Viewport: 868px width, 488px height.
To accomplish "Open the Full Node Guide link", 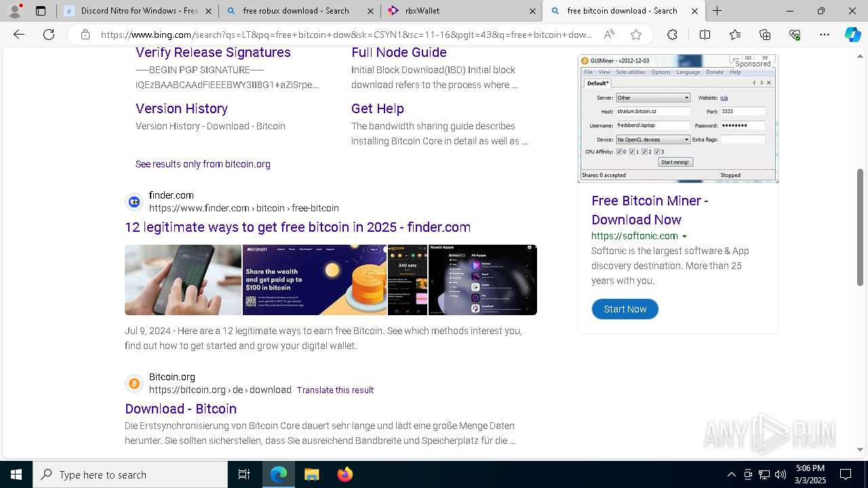I will click(399, 52).
